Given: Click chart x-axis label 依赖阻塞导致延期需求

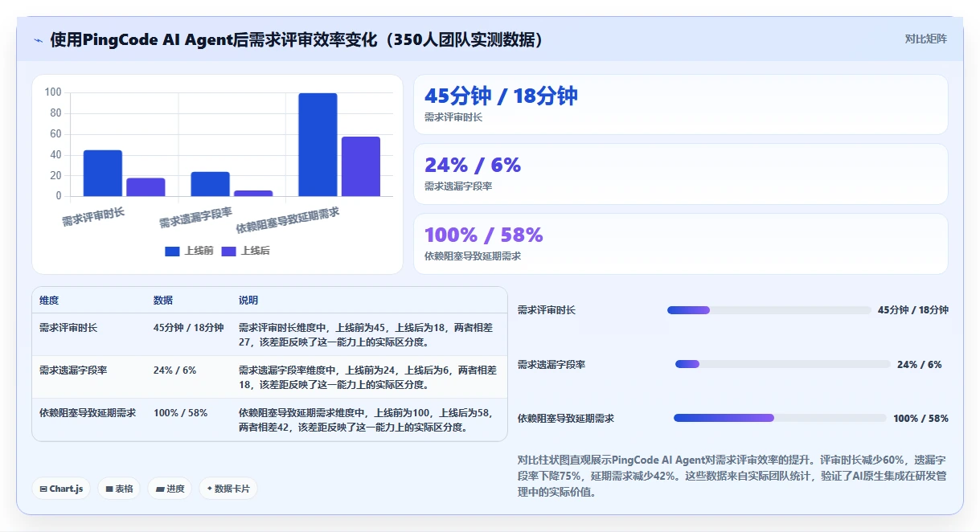Looking at the screenshot, I should pyautogui.click(x=287, y=220).
